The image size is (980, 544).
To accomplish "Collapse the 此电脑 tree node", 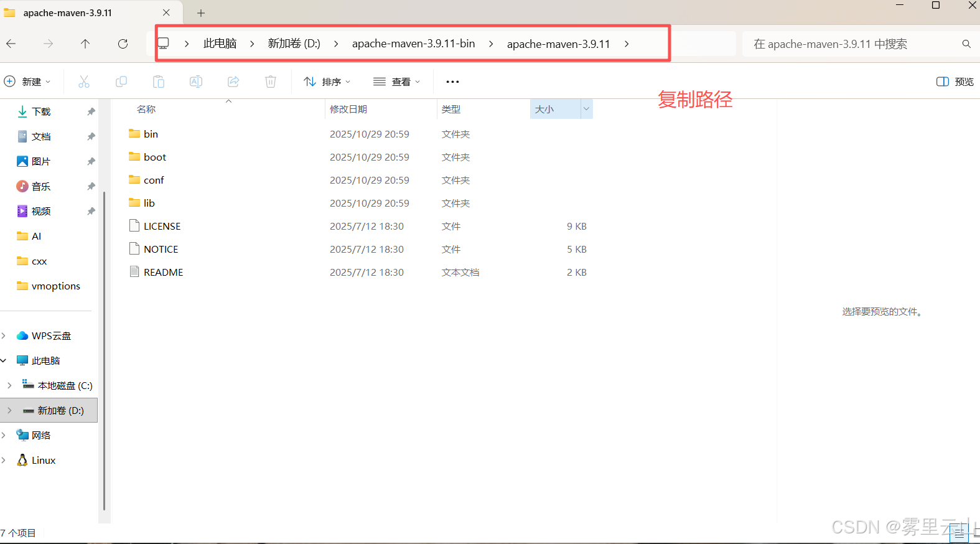I will point(4,360).
